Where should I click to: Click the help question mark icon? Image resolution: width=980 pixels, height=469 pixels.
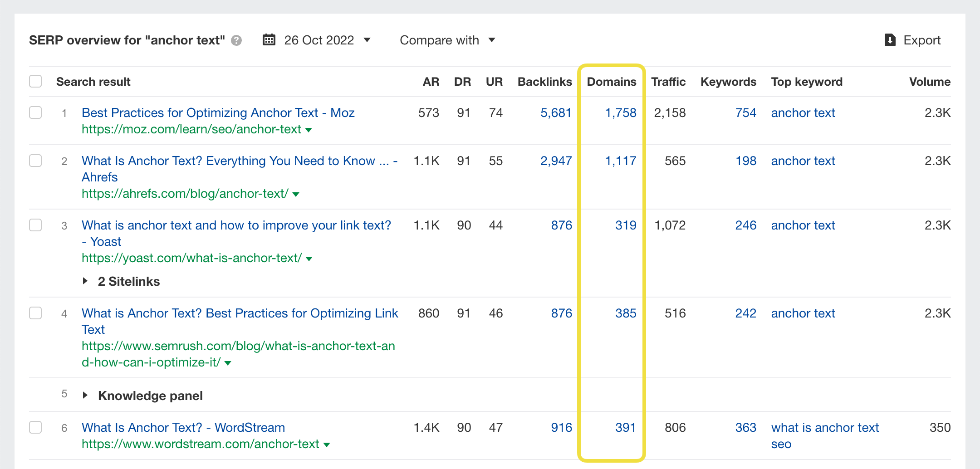point(236,41)
